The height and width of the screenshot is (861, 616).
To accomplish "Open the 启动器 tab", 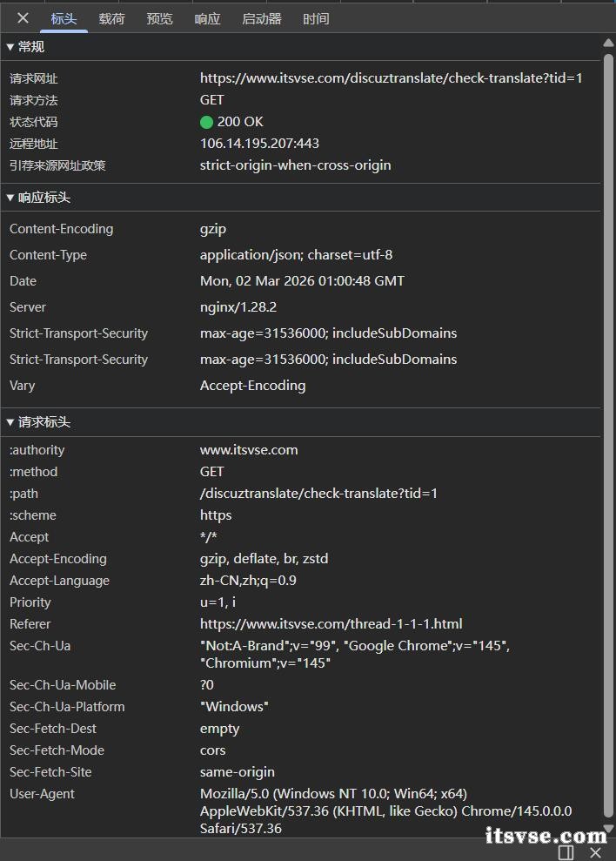I will coord(261,18).
